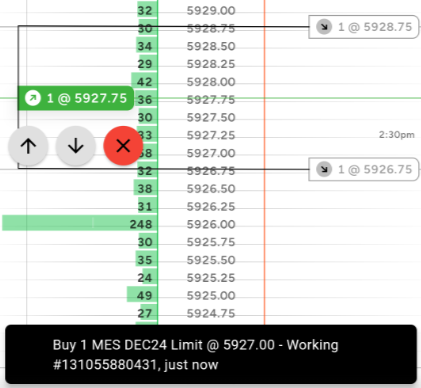
Task: Click the order Working notification toast
Action: tap(211, 354)
